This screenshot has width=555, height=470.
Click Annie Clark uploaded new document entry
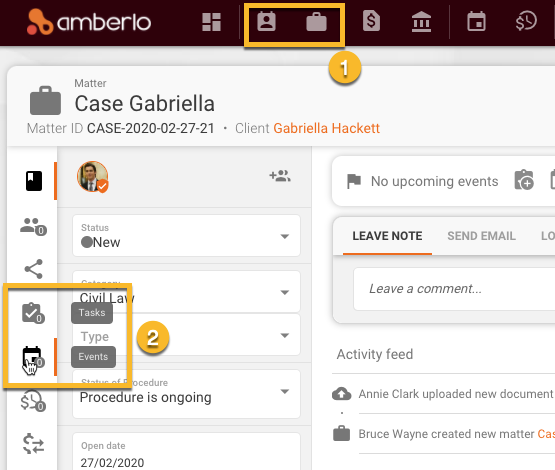(457, 394)
